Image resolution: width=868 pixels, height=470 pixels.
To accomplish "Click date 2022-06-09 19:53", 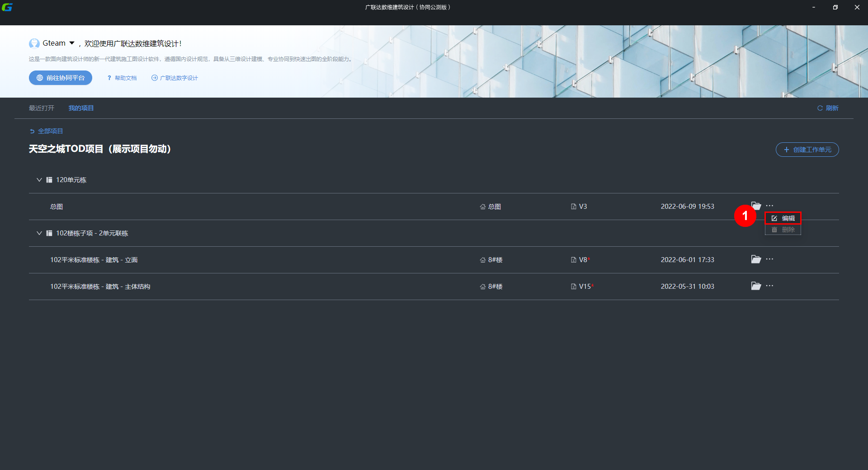I will point(688,207).
